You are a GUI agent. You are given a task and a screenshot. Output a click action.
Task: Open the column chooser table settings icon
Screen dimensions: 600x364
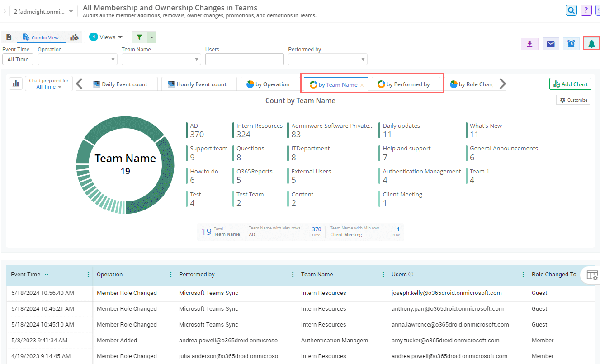coord(592,275)
